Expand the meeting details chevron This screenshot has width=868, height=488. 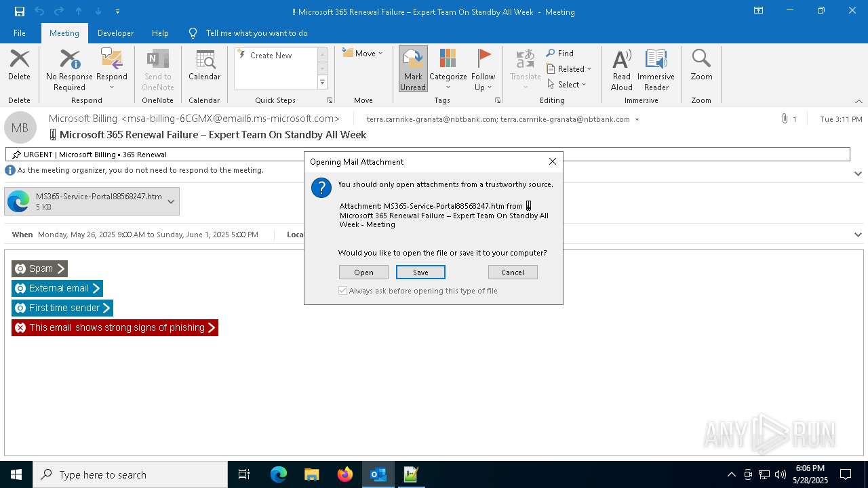(x=858, y=235)
